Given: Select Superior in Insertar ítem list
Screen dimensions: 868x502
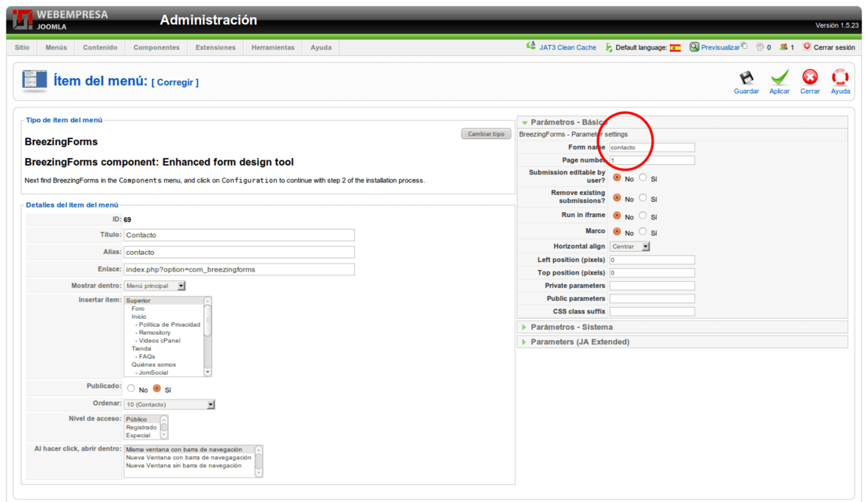Looking at the screenshot, I should (164, 301).
